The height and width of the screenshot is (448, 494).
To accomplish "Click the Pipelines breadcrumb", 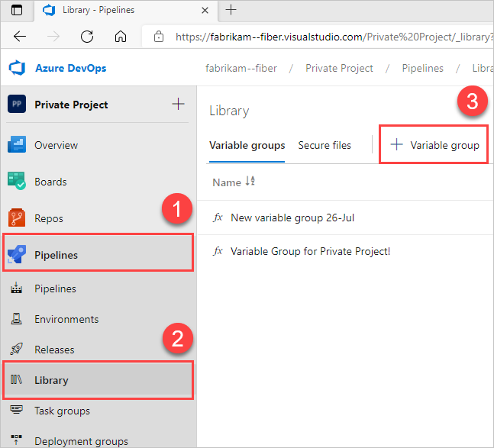I will click(422, 68).
